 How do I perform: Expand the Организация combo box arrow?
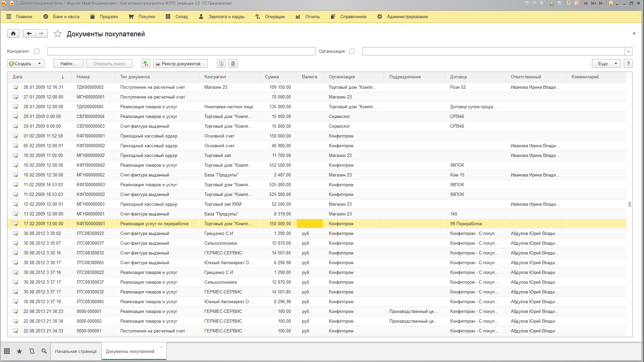[x=629, y=51]
